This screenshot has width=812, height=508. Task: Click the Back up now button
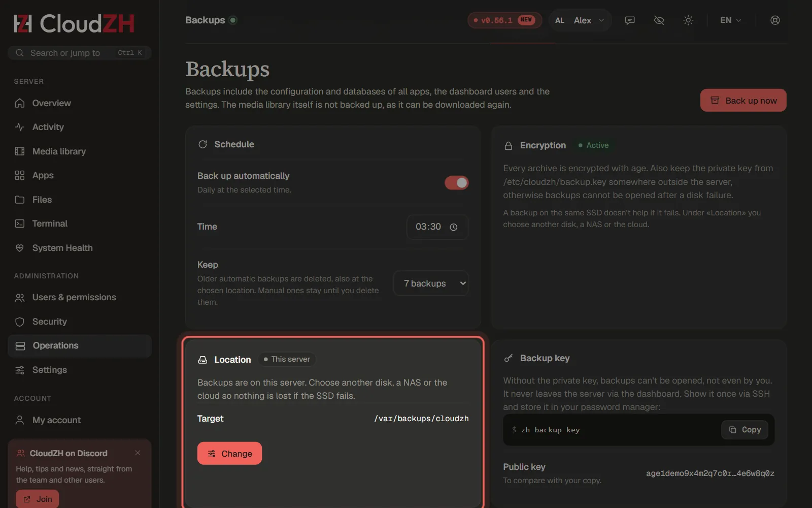click(743, 101)
